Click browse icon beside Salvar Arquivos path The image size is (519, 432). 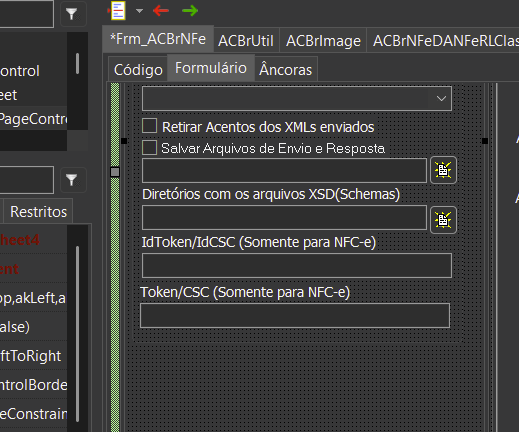pos(443,170)
